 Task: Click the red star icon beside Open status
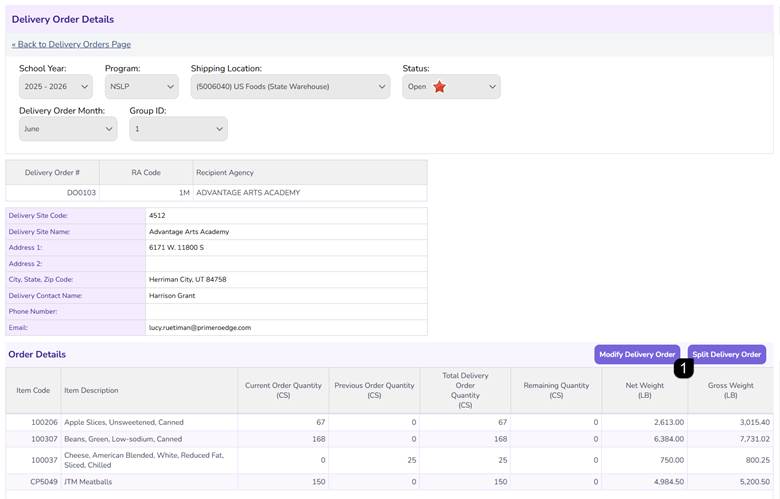pos(439,87)
